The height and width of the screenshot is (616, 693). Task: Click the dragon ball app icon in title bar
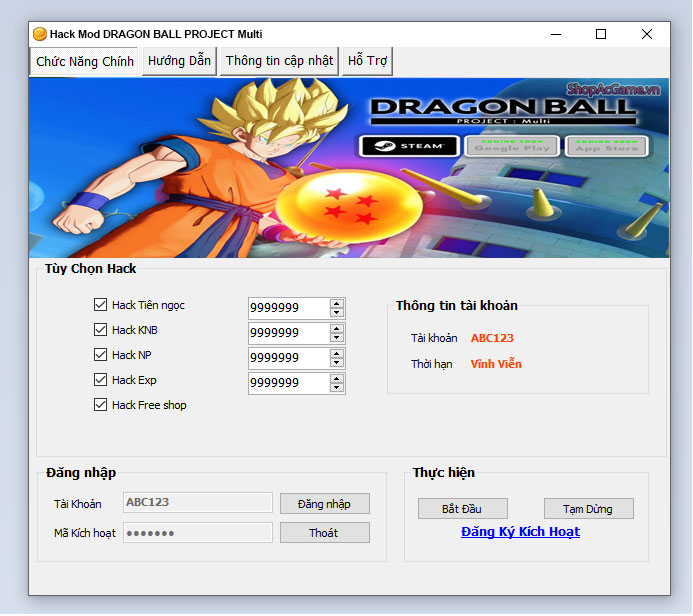click(40, 34)
